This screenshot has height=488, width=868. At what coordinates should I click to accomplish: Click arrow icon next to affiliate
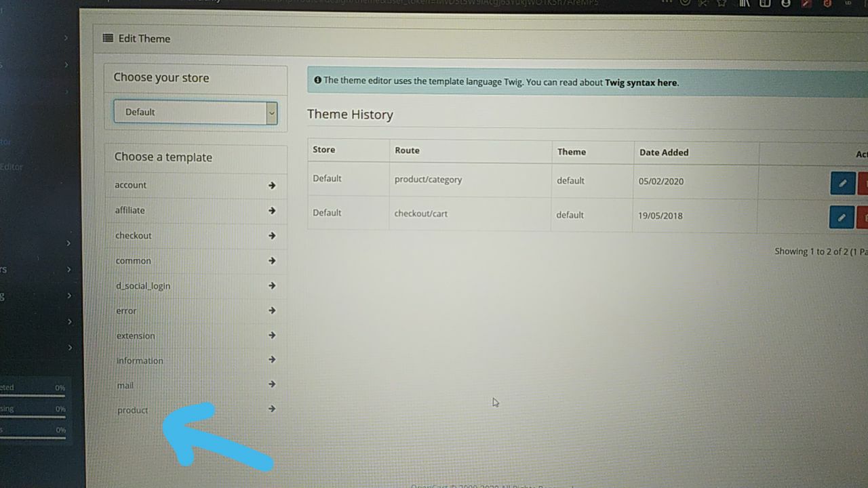pos(272,210)
